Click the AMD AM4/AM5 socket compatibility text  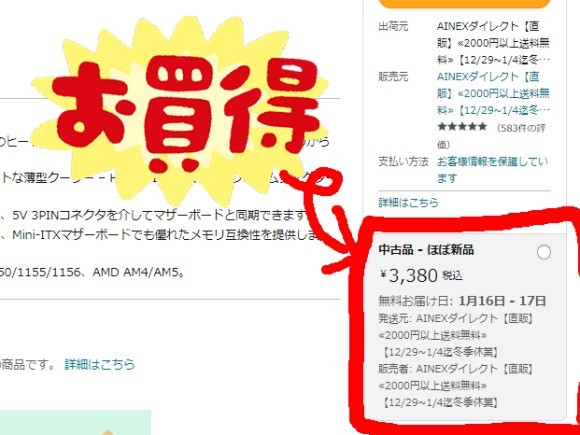click(x=139, y=272)
